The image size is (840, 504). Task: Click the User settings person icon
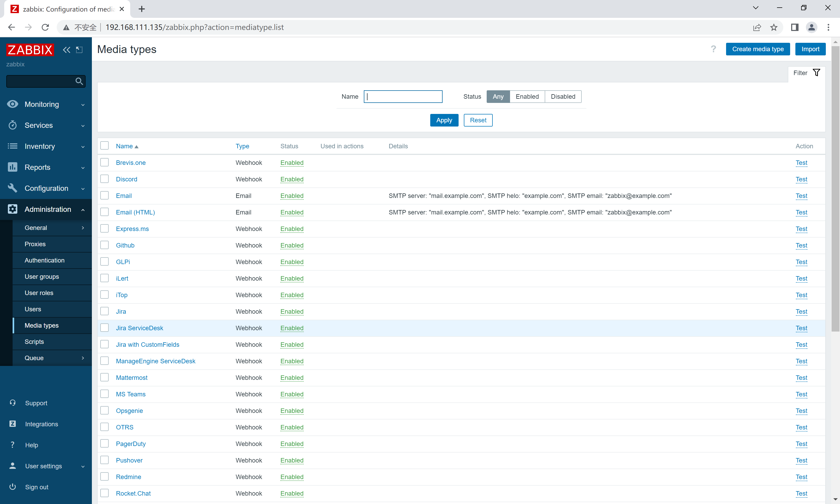13,466
